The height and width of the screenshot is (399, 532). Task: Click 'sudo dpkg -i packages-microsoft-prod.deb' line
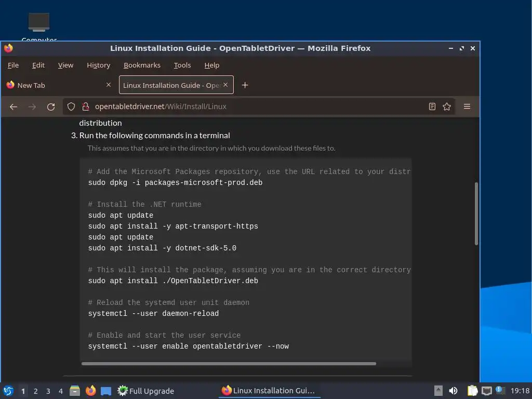(x=175, y=182)
